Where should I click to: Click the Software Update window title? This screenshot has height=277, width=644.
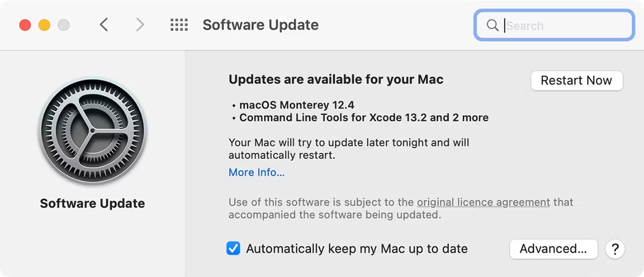click(260, 25)
